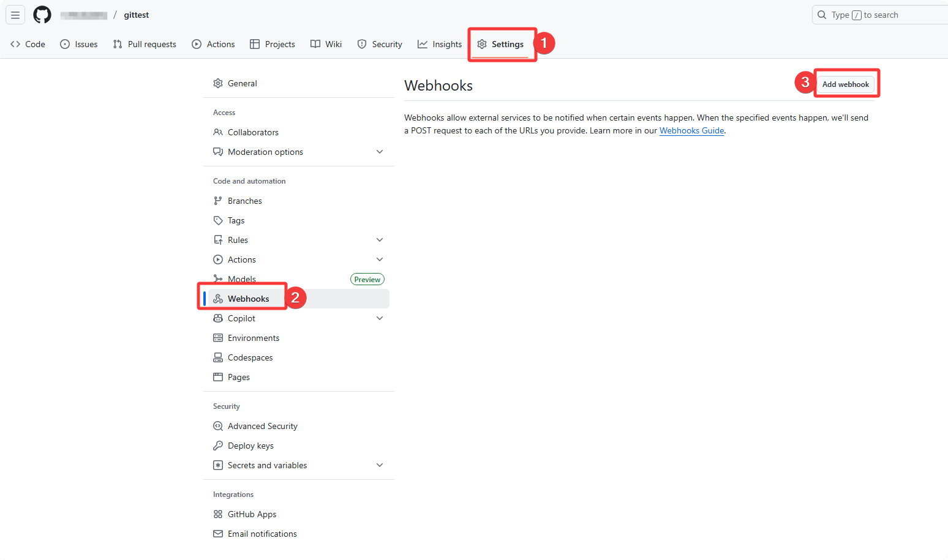Click the Add webhook button

click(x=846, y=84)
